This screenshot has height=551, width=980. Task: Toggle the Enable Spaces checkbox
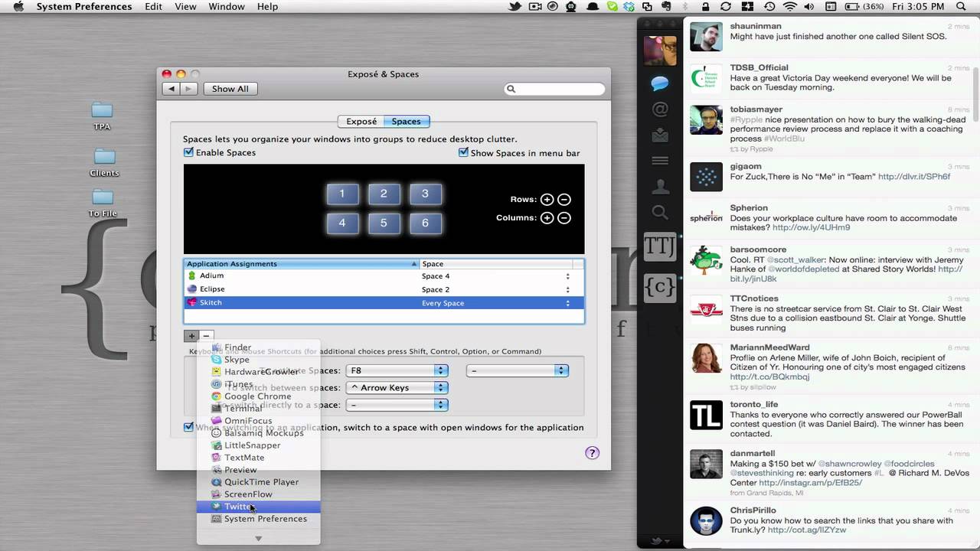[188, 152]
